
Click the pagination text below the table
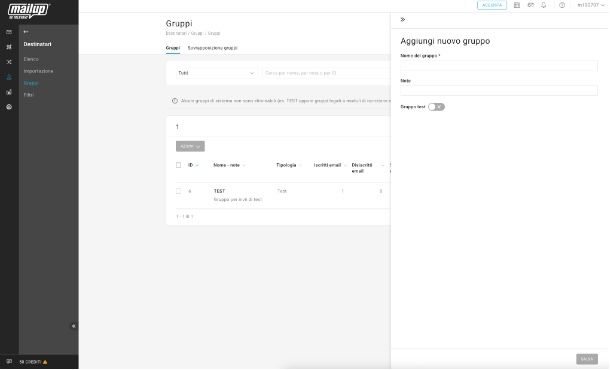point(185,217)
